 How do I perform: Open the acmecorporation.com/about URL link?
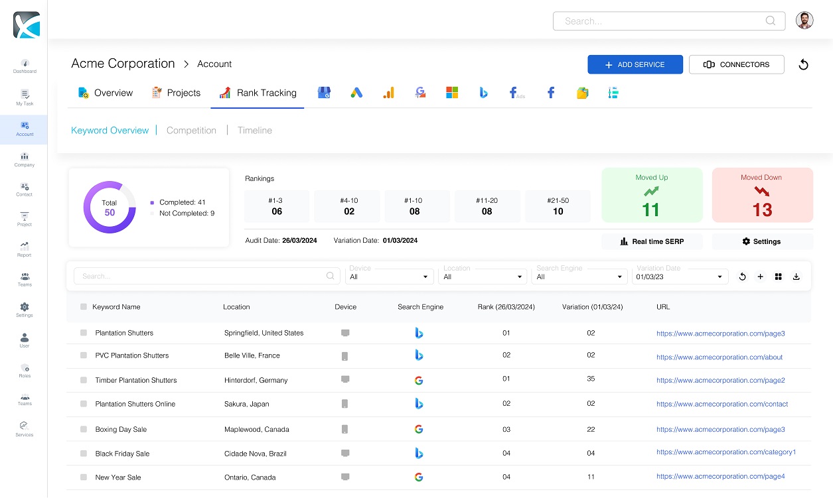(x=719, y=357)
